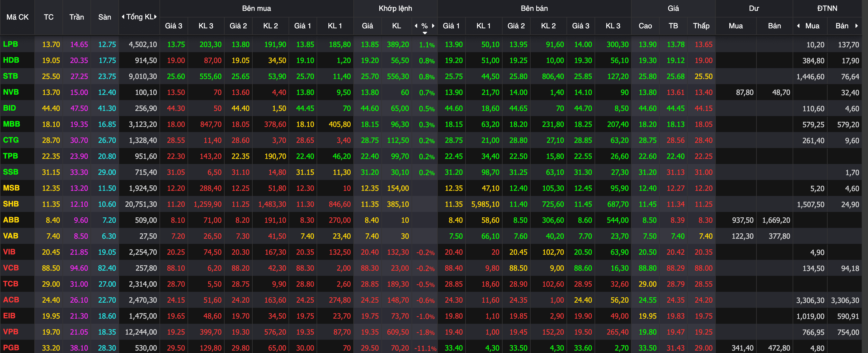Click right arrow beside % header
868x353 pixels.
[x=433, y=26]
